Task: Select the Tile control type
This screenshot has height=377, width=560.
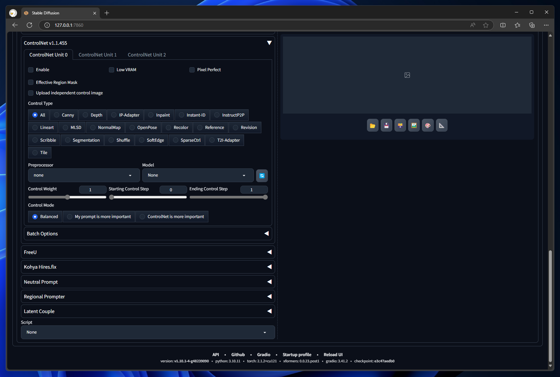Action: [40, 153]
